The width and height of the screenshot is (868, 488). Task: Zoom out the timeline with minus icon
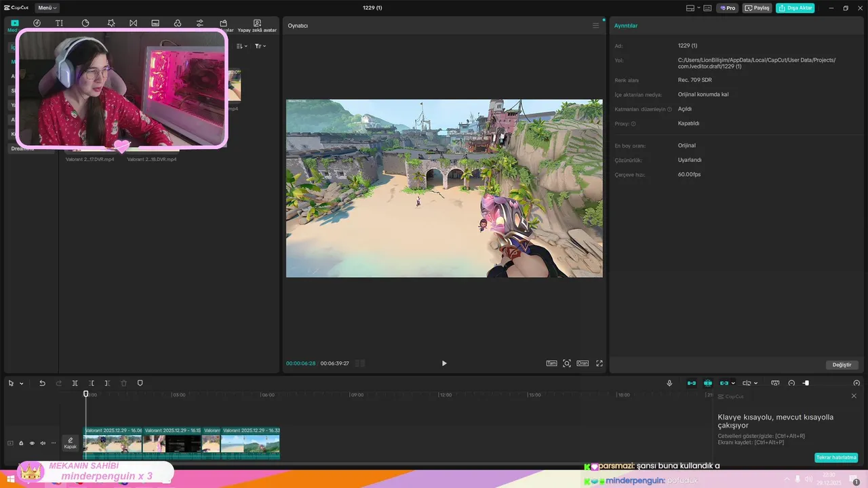click(x=791, y=384)
